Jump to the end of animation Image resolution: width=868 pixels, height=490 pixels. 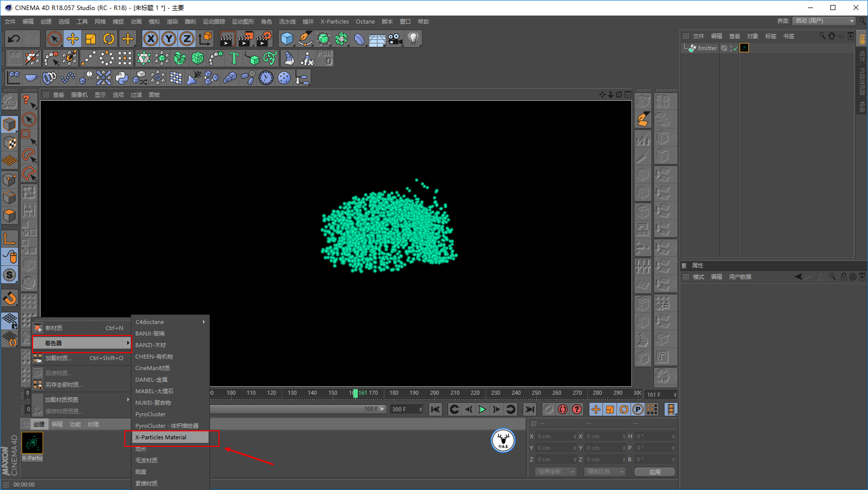click(x=529, y=409)
